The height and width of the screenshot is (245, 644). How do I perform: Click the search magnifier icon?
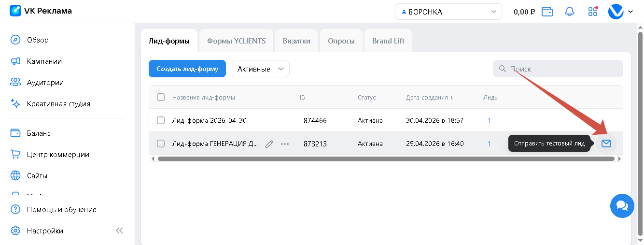pos(502,69)
